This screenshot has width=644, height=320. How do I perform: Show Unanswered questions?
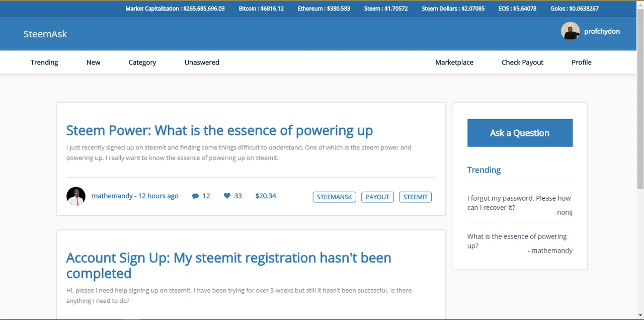pyautogui.click(x=202, y=62)
